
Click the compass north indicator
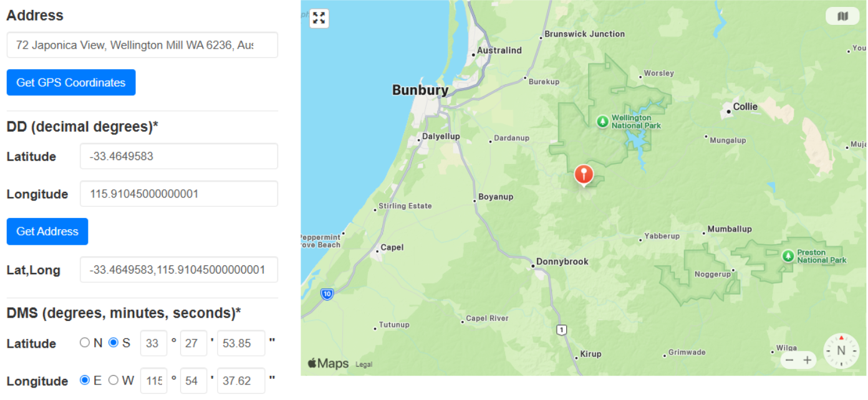click(841, 351)
